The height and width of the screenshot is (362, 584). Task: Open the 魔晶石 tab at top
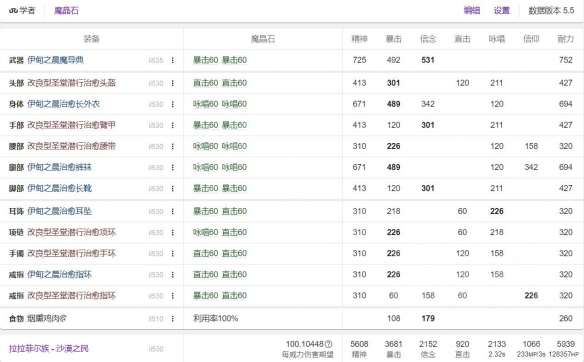tap(66, 10)
